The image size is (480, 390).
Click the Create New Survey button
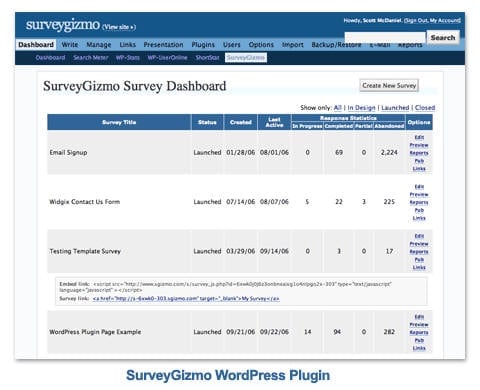tap(389, 86)
